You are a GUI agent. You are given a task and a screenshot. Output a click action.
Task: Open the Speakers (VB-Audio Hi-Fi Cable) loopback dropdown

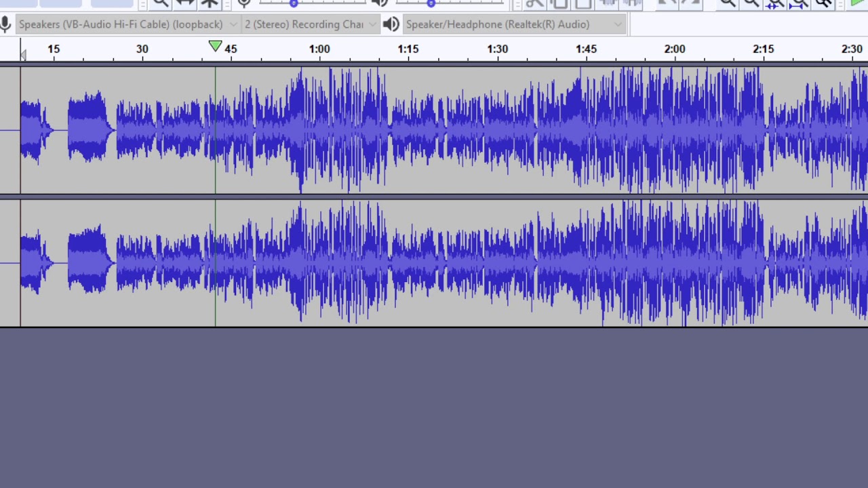127,24
